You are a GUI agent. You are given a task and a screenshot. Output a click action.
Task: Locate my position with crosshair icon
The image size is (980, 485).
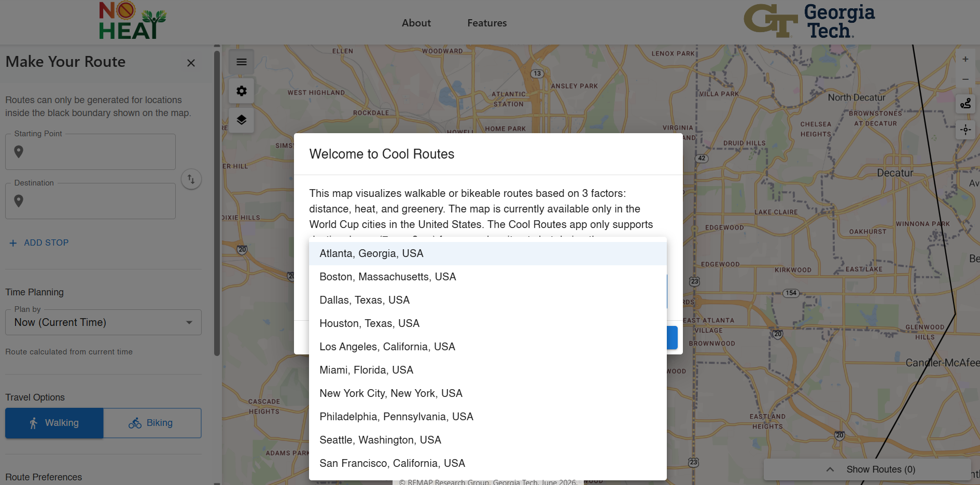pos(965,130)
